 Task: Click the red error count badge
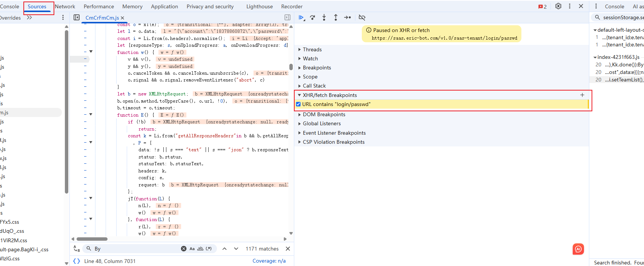543,6
